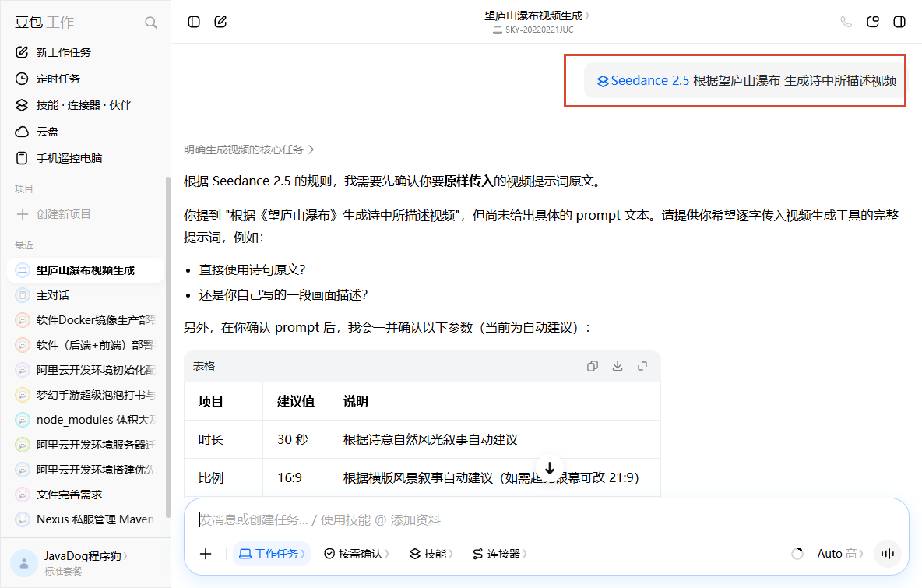The image size is (922, 588).
Task: Toggle the left sidebar panel icon
Action: pos(194,22)
